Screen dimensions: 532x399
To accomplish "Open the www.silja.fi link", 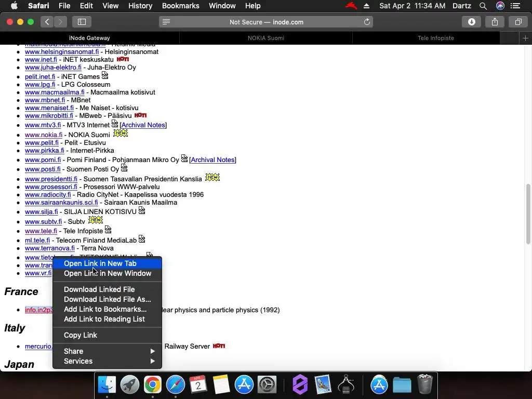I will 42,212.
